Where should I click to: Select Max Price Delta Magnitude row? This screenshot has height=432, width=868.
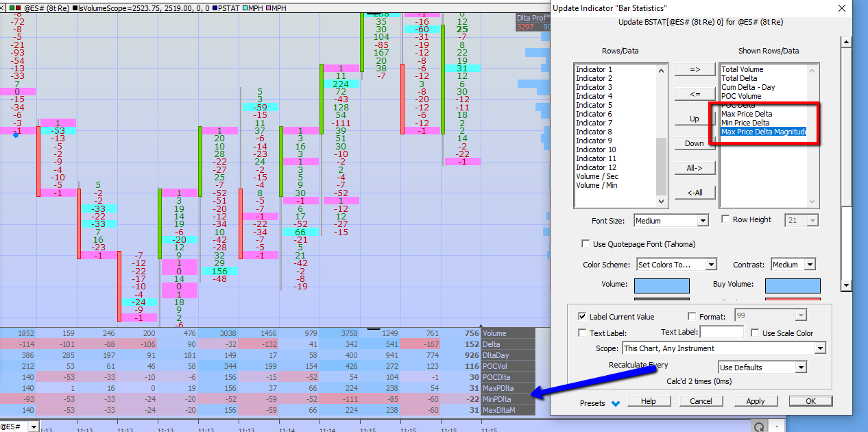[x=763, y=132]
